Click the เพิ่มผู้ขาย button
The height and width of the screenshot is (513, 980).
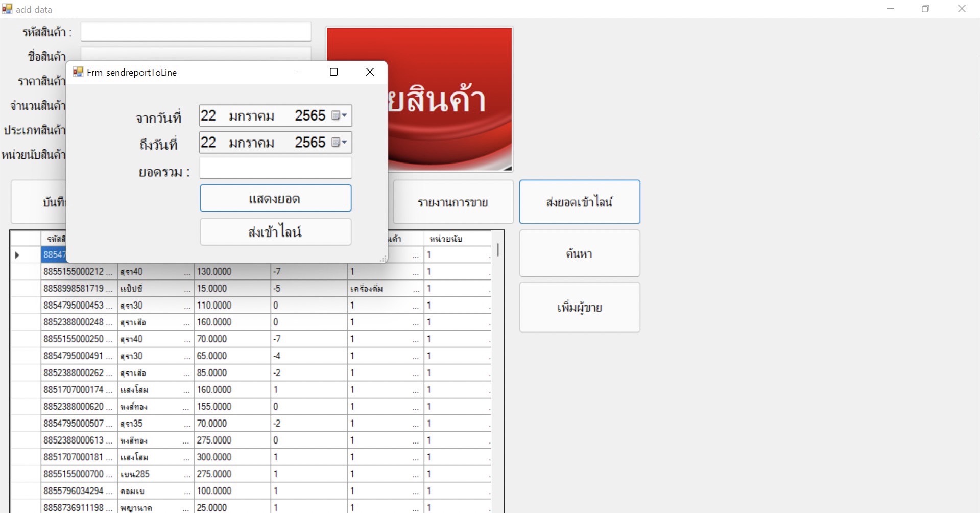pyautogui.click(x=579, y=307)
